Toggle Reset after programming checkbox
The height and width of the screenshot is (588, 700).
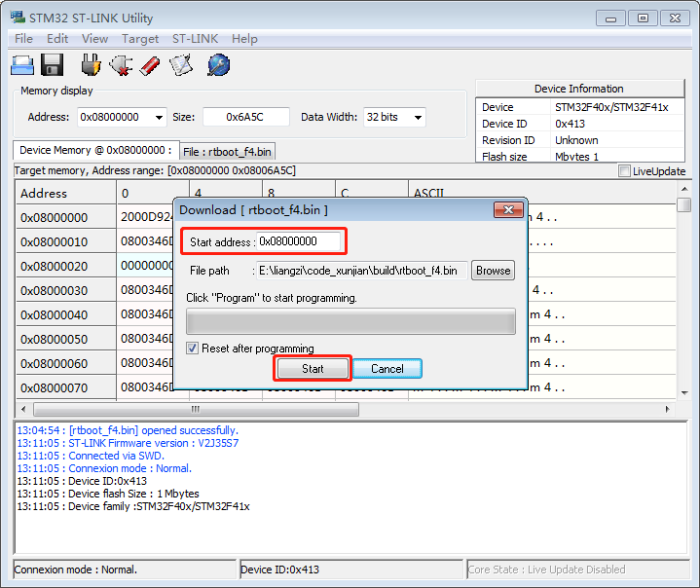click(x=192, y=349)
